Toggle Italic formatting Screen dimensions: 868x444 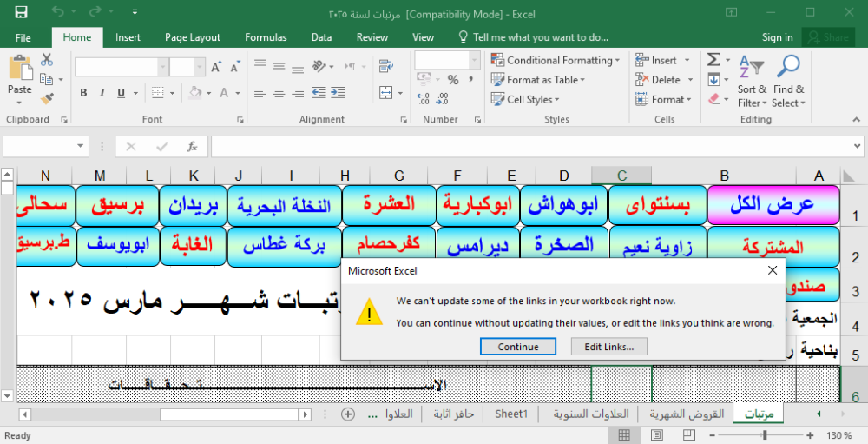click(102, 93)
